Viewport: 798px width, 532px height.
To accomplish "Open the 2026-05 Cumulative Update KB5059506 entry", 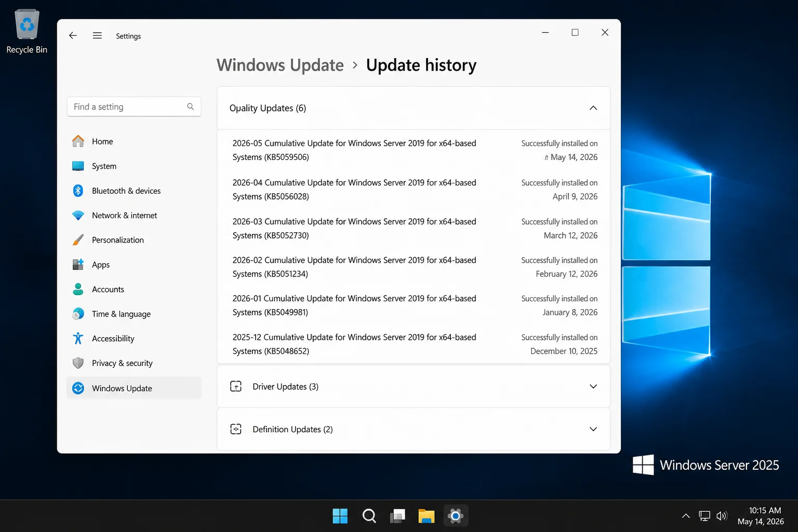I will point(414,150).
